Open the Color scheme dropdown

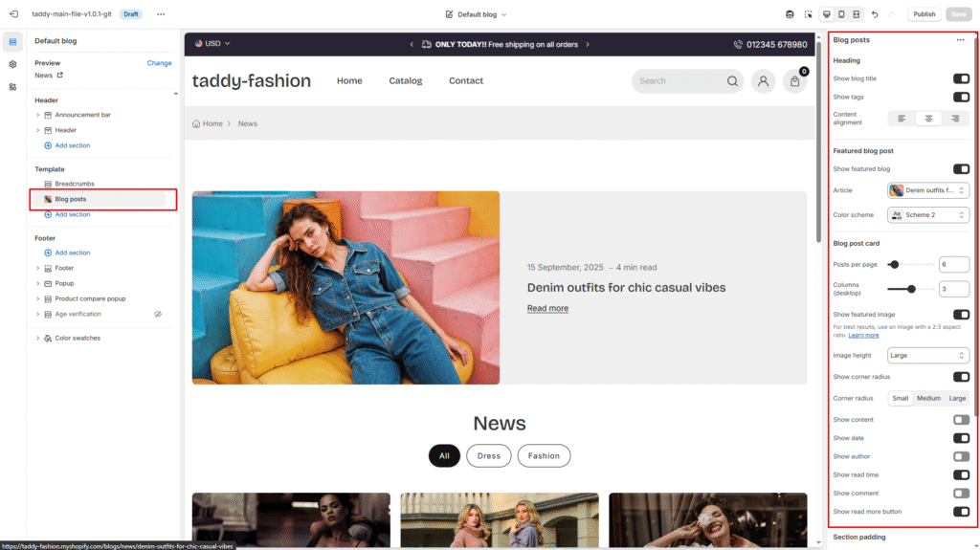click(x=927, y=215)
